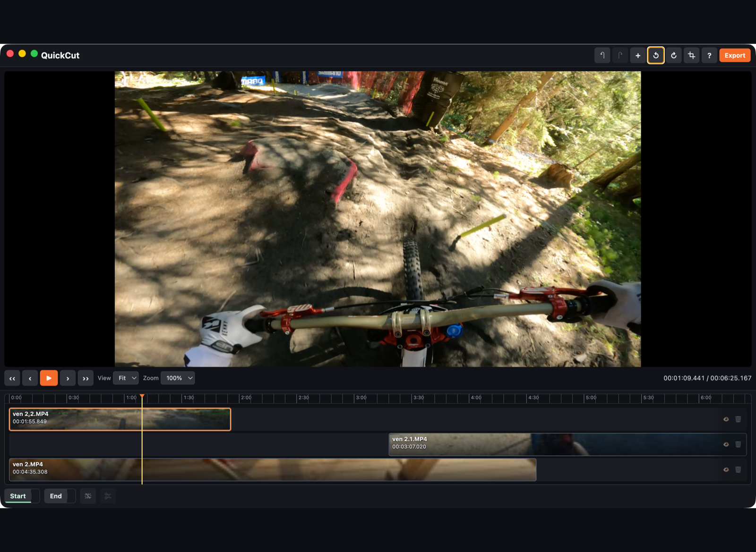Toggle visibility of ven 2.1.MP4 track
Viewport: 756px width, 552px height.
[x=726, y=444]
